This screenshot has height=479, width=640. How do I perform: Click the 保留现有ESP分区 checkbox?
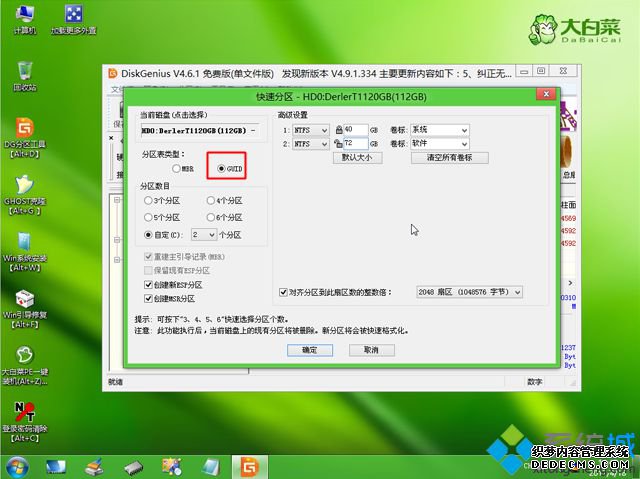coord(148,271)
